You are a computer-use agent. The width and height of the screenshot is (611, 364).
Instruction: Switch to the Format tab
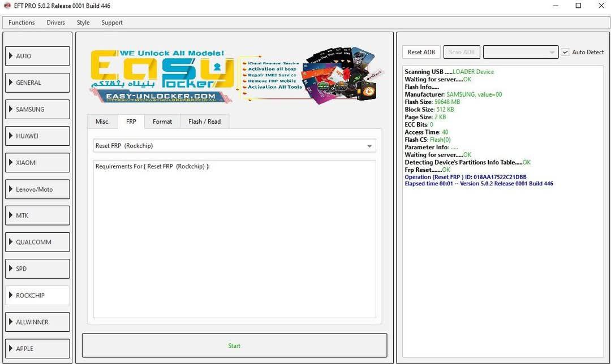pyautogui.click(x=162, y=122)
